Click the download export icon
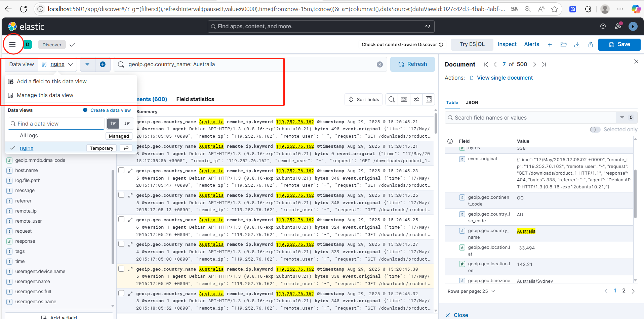 point(577,44)
